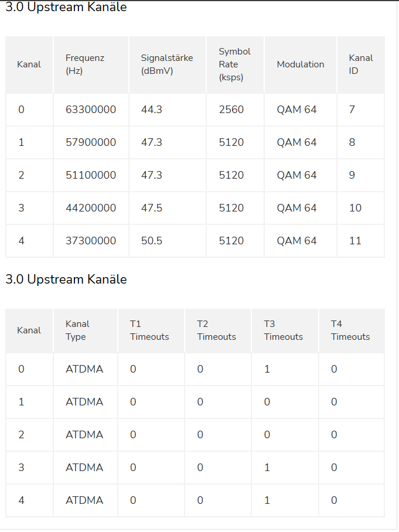Screen dimensions: 399x532
Task: Click the Kanal ID value 11
Action: [355, 241]
